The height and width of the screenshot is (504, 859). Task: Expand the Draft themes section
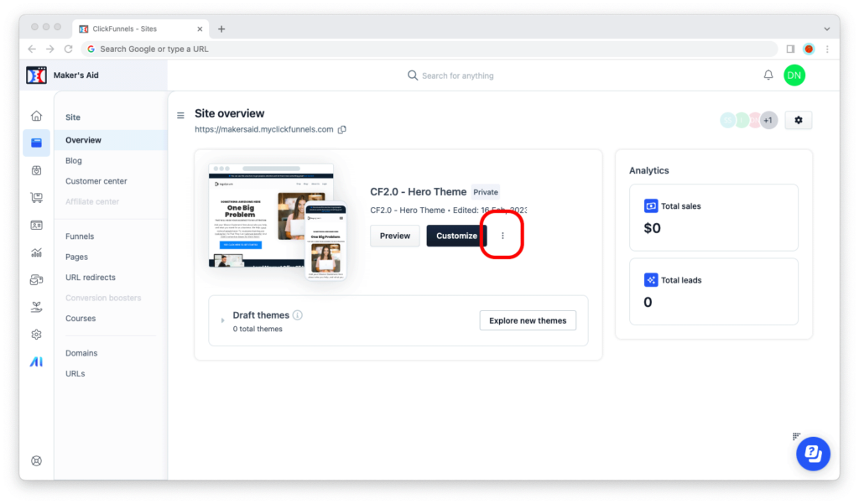tap(222, 320)
